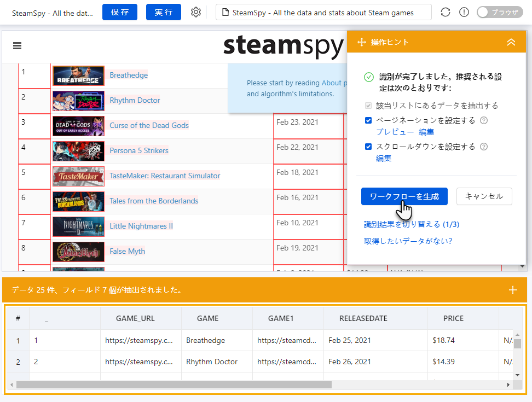The width and height of the screenshot is (532, 402).
Task: Click the help icon beside ページネーションを設定する
Action: click(484, 120)
